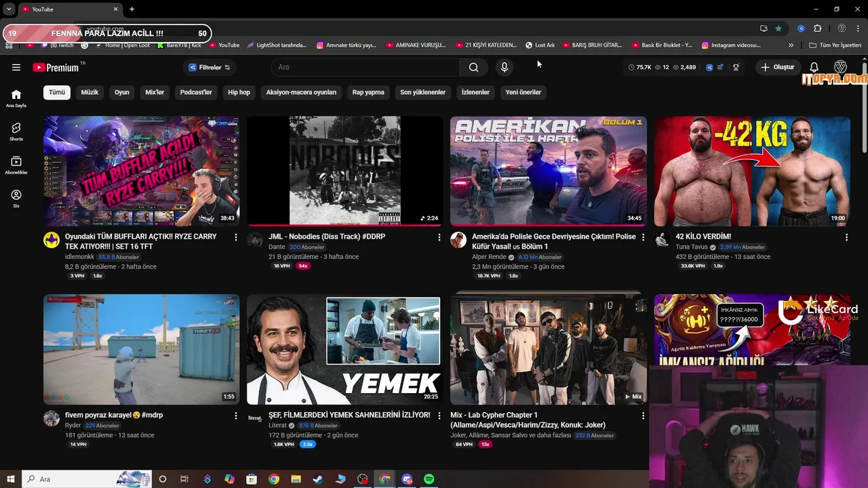Select the Yeni öneriler chip
This screenshot has width=868, height=488.
[x=523, y=92]
